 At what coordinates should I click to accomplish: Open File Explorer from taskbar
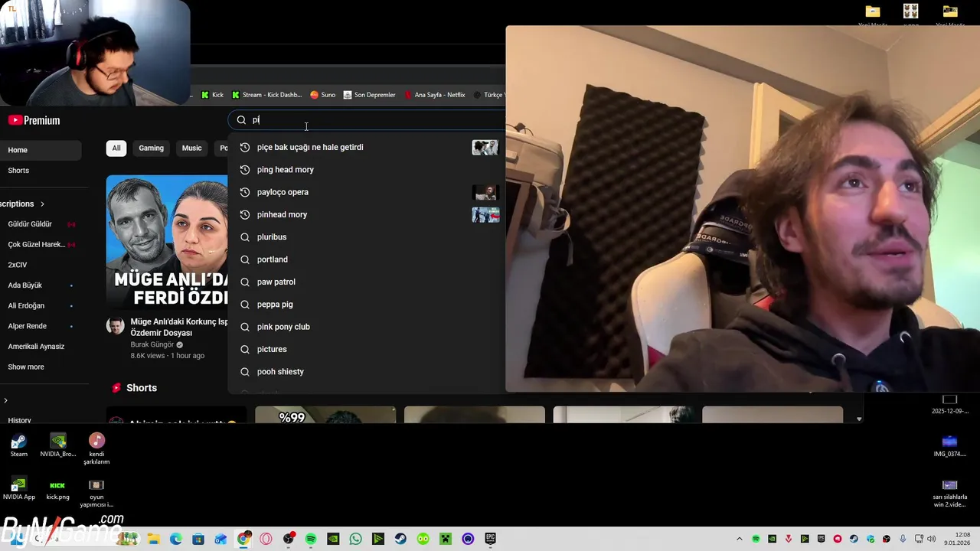[x=153, y=539]
